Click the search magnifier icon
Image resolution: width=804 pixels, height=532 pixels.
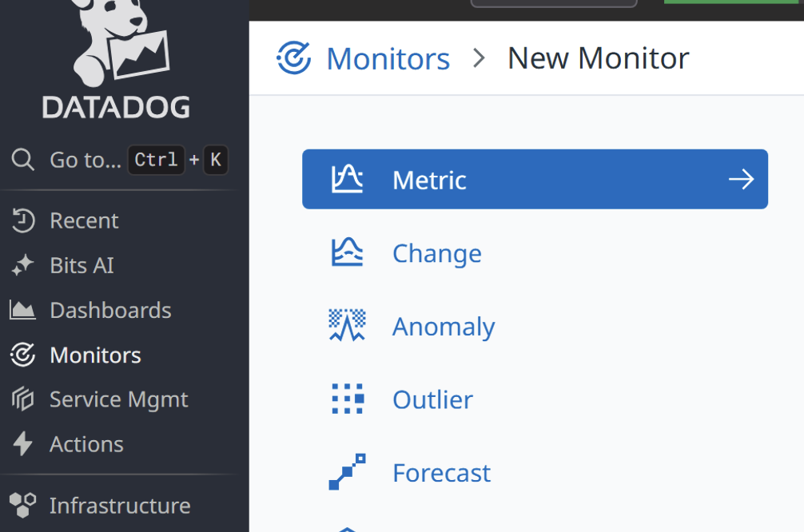click(23, 160)
